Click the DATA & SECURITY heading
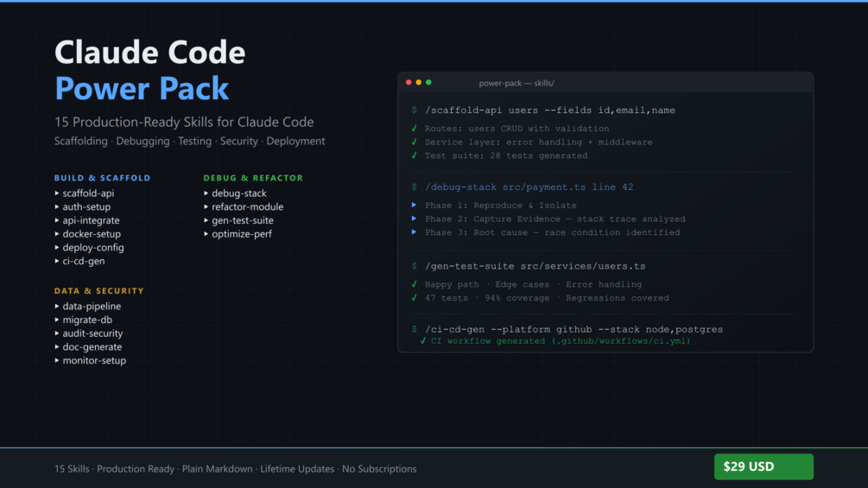The image size is (868, 488). tap(99, 290)
